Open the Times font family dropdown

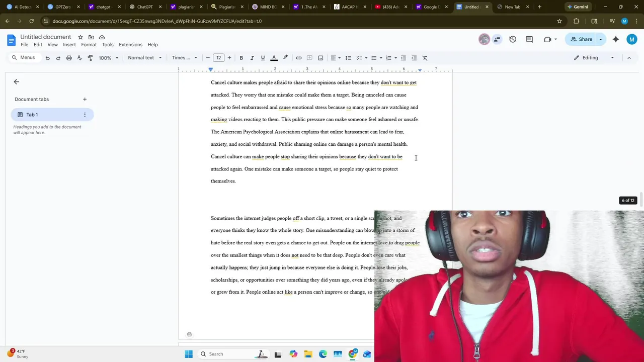click(x=185, y=58)
